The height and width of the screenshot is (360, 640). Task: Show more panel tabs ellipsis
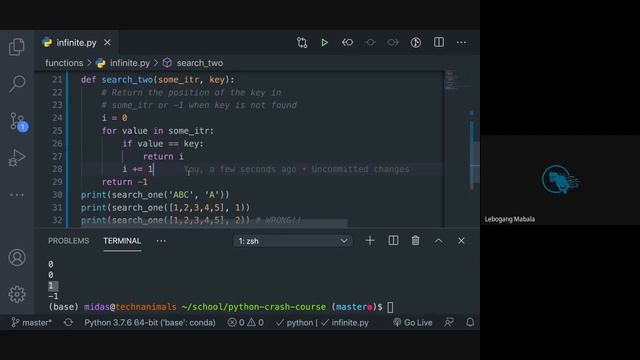click(161, 241)
